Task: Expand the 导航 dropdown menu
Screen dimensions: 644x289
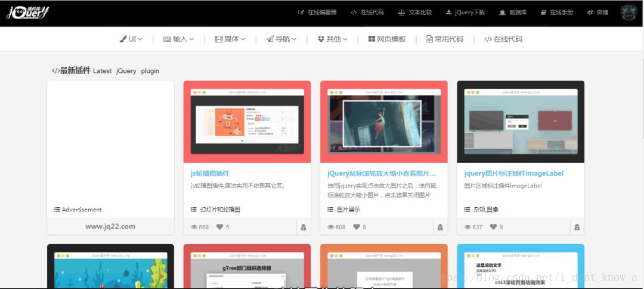Action: coord(281,39)
